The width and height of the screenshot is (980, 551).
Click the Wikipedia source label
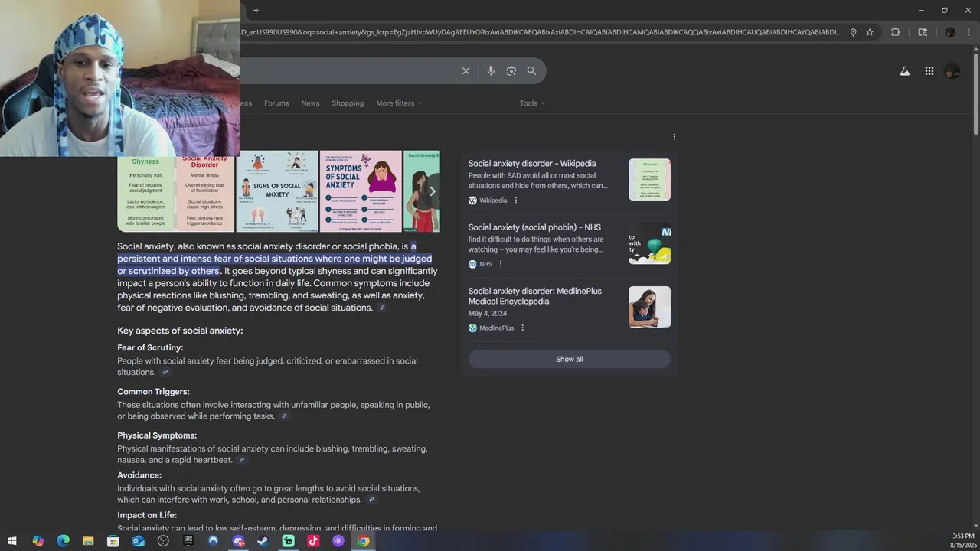[x=493, y=201]
